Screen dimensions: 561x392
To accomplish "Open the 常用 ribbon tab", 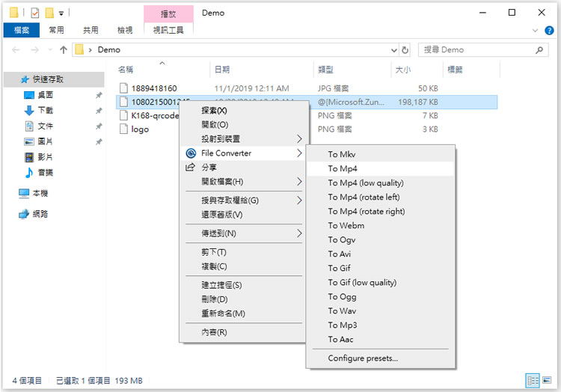I will tap(56, 31).
